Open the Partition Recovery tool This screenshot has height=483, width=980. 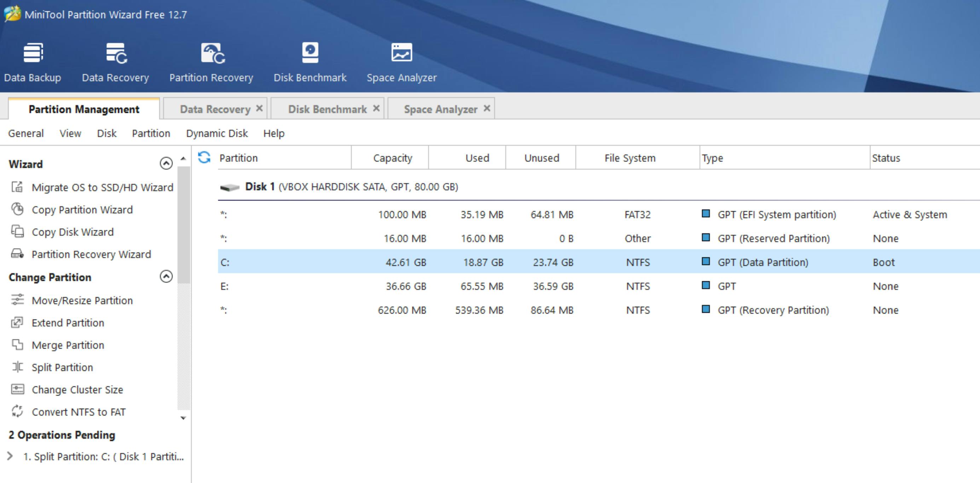(211, 62)
